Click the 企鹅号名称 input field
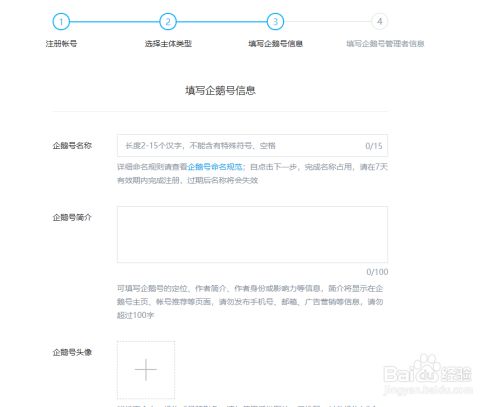This screenshot has height=407, width=500. click(252, 146)
